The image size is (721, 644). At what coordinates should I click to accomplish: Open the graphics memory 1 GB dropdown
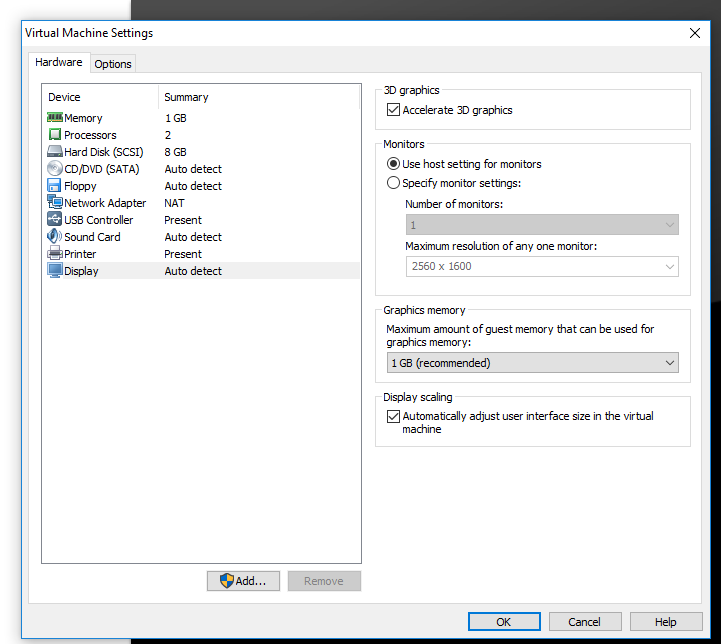pos(532,363)
